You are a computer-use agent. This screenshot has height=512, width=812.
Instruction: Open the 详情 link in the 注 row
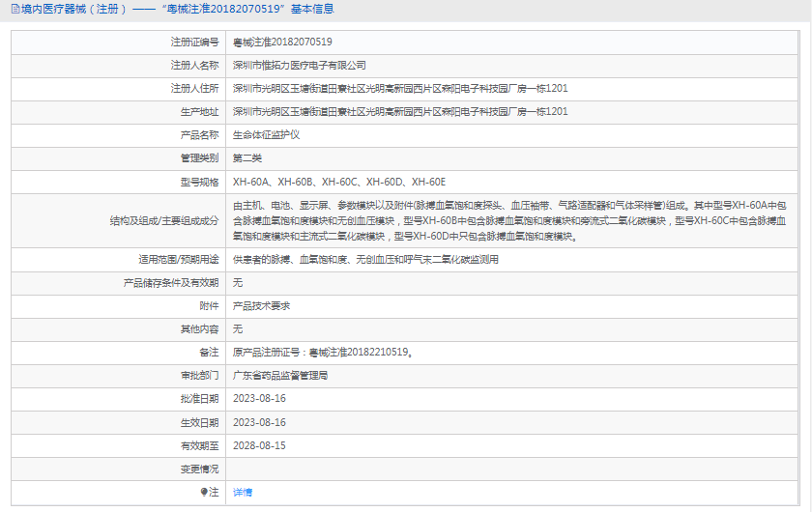point(243,493)
